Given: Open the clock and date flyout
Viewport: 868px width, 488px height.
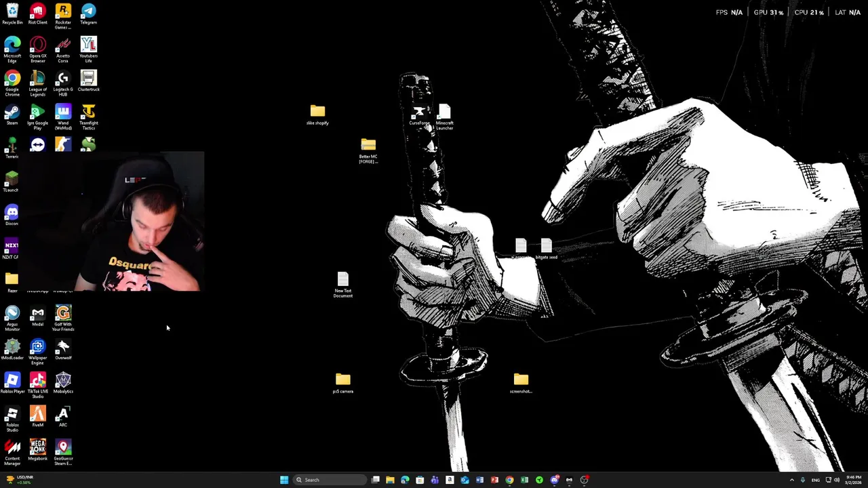Looking at the screenshot, I should 853,480.
